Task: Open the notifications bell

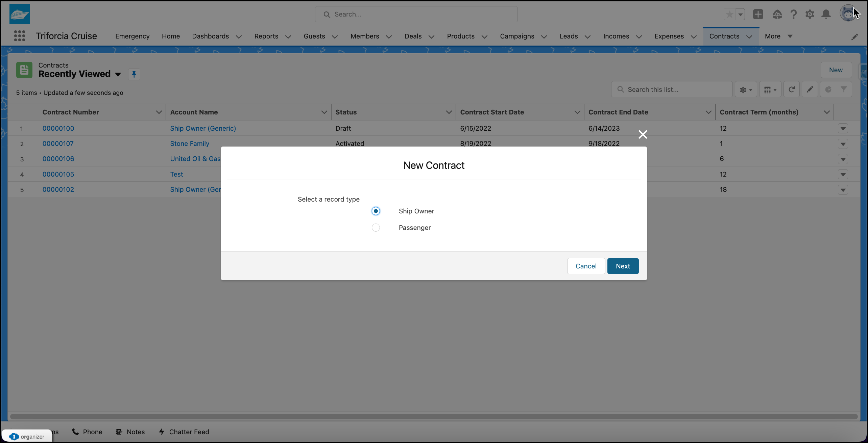Action: click(826, 14)
